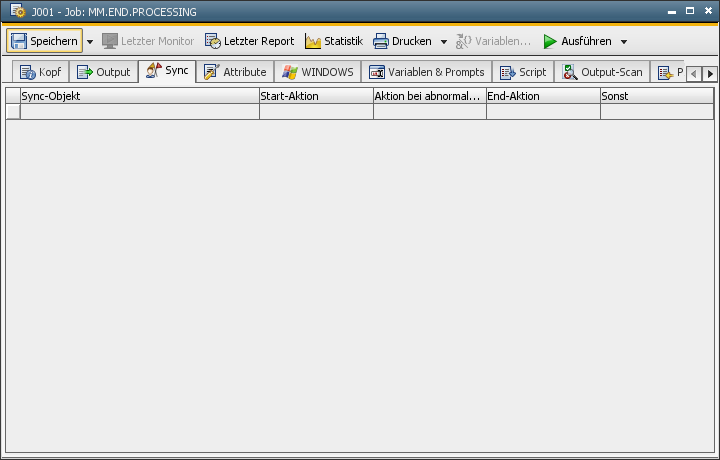This screenshot has width=720, height=460.
Task: Open the Speichern dropdown arrow
Action: [x=90, y=42]
